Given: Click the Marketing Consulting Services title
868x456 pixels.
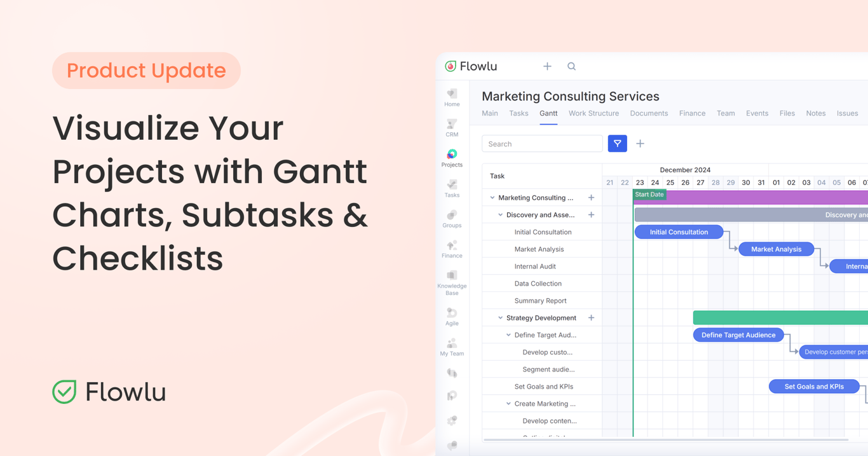Looking at the screenshot, I should click(x=571, y=96).
